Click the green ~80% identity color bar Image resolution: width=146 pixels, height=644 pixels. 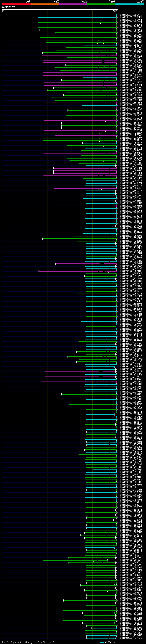(x=101, y=4)
